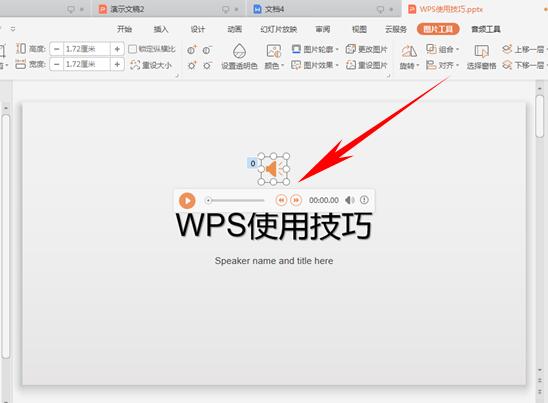Click the 宽度 width icon
Image resolution: width=548 pixels, height=403 pixels.
pyautogui.click(x=21, y=64)
